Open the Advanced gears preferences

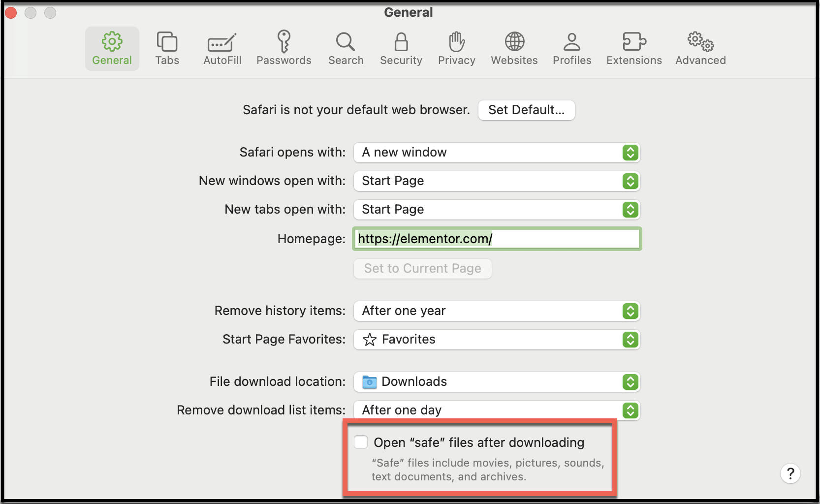700,49
